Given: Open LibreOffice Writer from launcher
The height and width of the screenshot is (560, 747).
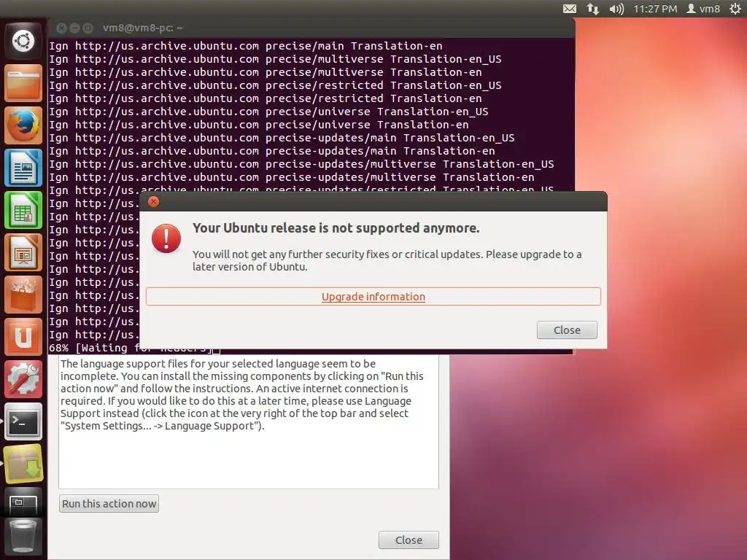Looking at the screenshot, I should 23,168.
